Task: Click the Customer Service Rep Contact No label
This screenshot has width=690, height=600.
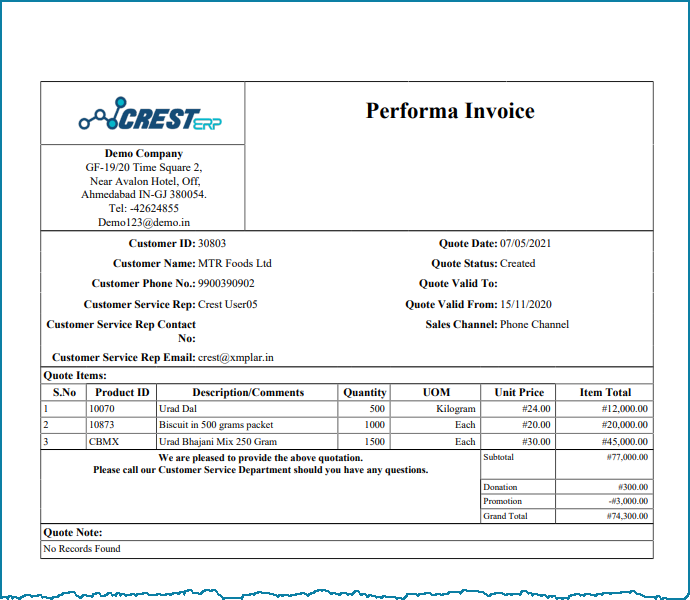Action: 121,331
